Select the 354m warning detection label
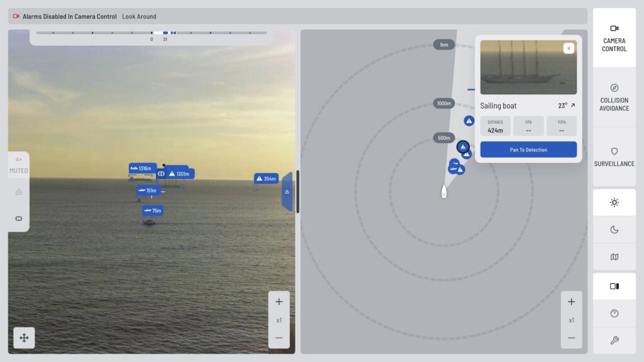 click(x=266, y=178)
